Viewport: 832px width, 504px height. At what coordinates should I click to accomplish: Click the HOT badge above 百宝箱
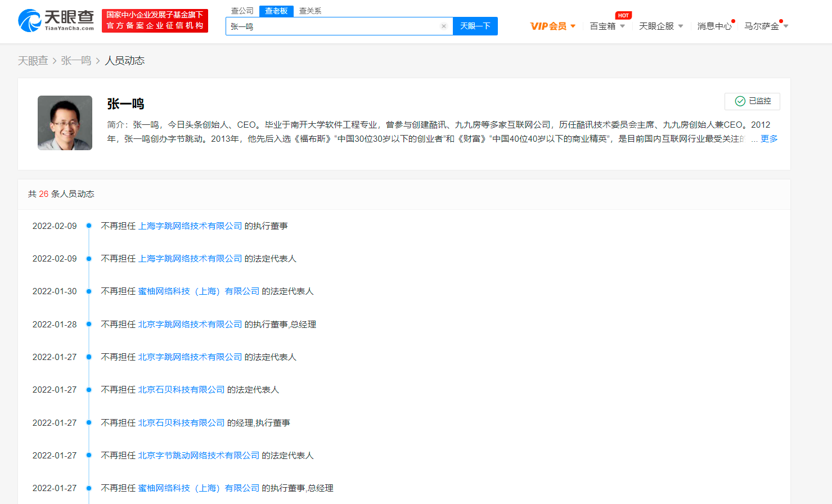pos(623,16)
